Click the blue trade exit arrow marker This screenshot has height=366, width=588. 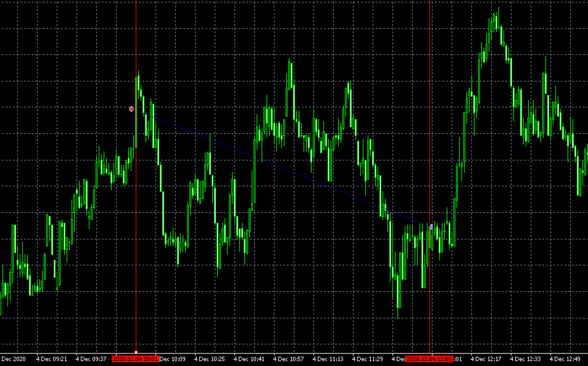(x=431, y=227)
